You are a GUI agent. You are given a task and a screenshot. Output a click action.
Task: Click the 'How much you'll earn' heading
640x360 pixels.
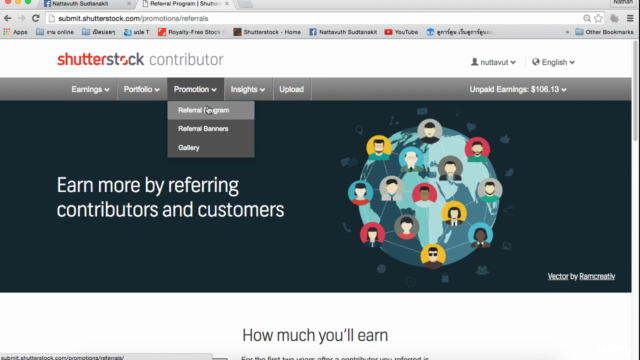315,335
